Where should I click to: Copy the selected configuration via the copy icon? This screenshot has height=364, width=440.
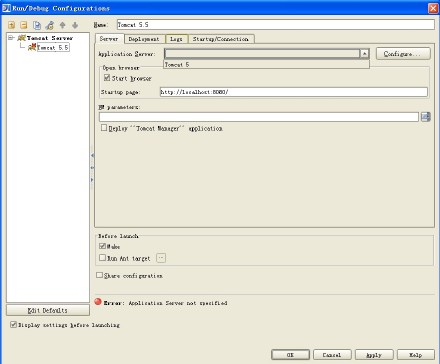click(x=37, y=25)
